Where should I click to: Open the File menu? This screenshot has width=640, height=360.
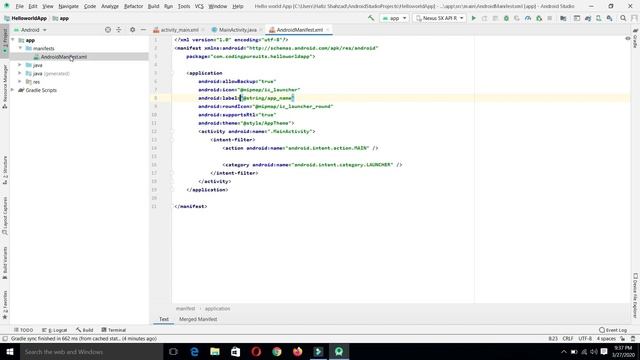[x=20, y=7]
